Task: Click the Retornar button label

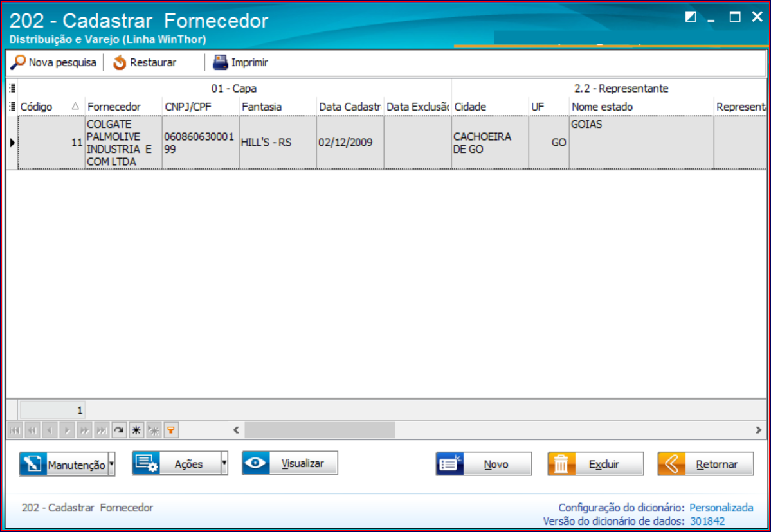Action: coord(717,465)
